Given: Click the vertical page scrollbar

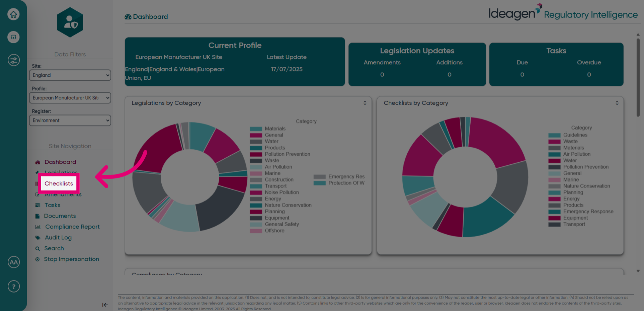Looking at the screenshot, I should pos(638,78).
